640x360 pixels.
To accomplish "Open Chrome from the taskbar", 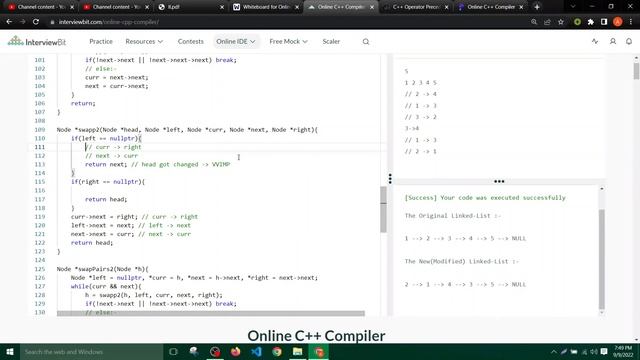I will pyautogui.click(x=277, y=352).
